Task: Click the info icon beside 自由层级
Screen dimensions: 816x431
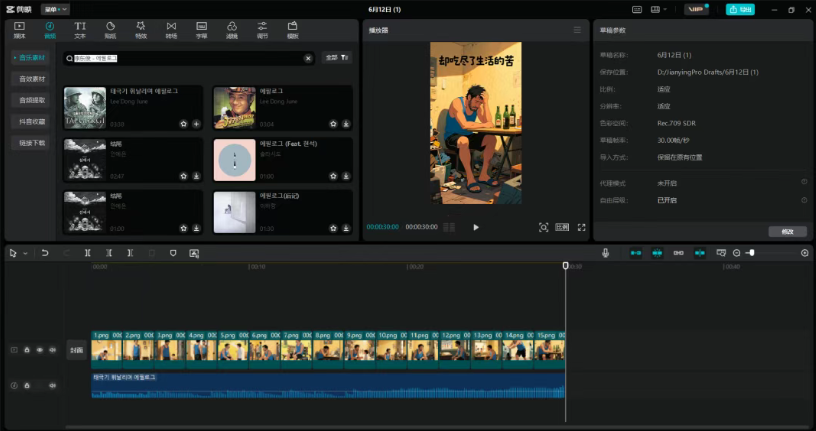Action: click(804, 200)
